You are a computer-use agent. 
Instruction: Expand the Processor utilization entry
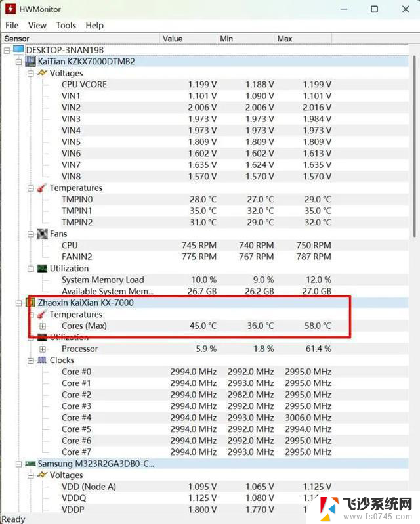43,349
